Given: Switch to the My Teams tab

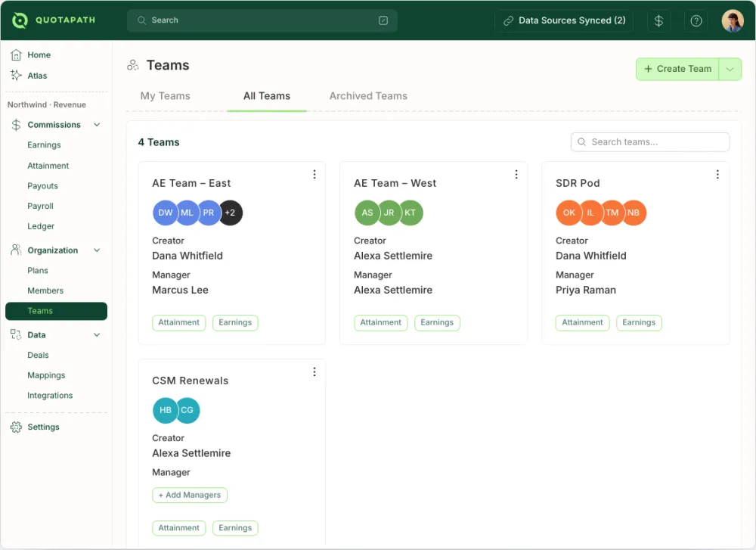Looking at the screenshot, I should (x=166, y=96).
